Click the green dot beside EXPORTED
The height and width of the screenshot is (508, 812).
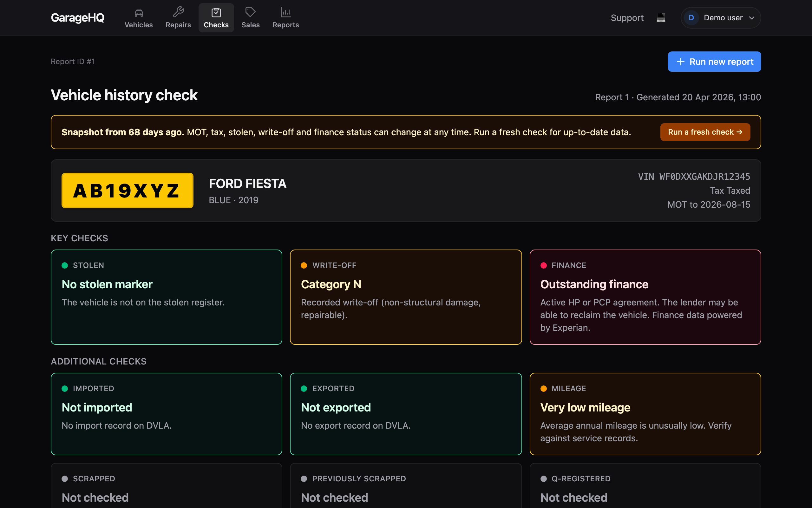304,389
